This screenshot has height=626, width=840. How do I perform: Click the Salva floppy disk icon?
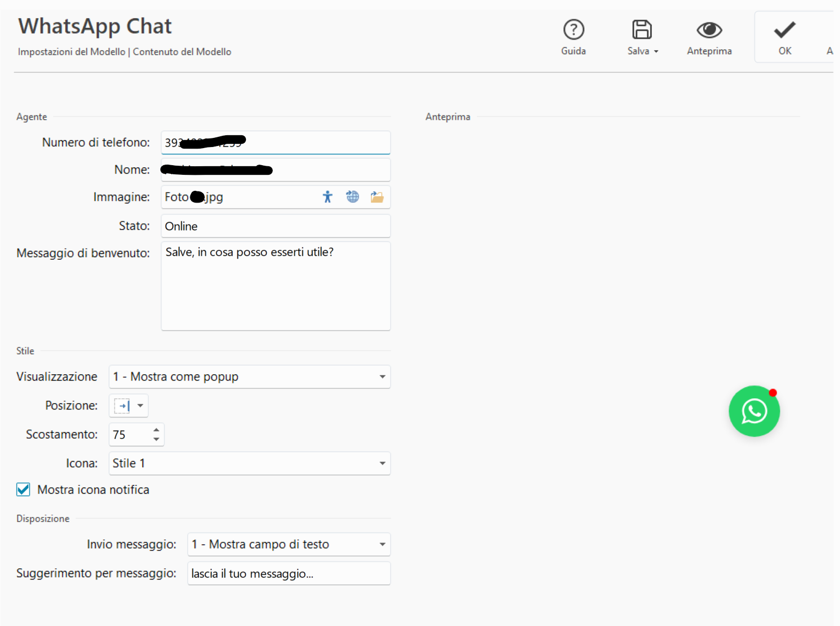click(x=641, y=30)
